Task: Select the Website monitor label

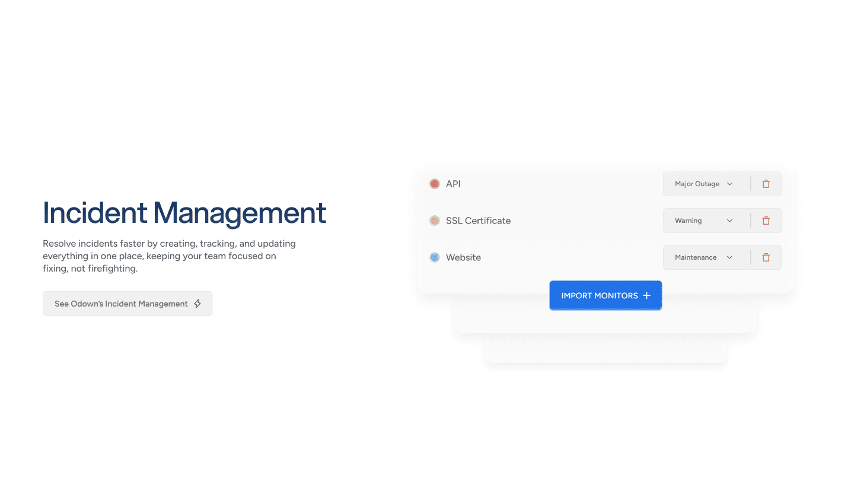Action: pos(463,257)
